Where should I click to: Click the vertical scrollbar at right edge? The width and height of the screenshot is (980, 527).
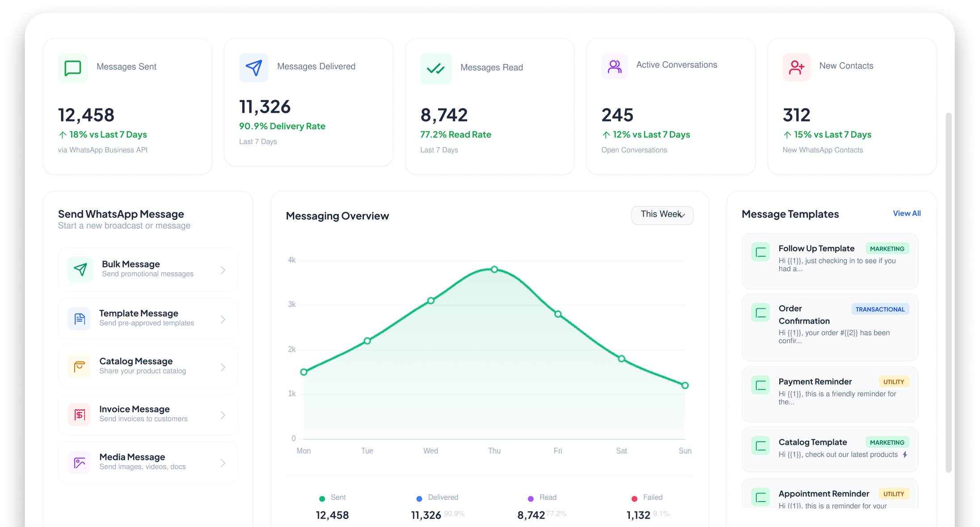click(949, 293)
